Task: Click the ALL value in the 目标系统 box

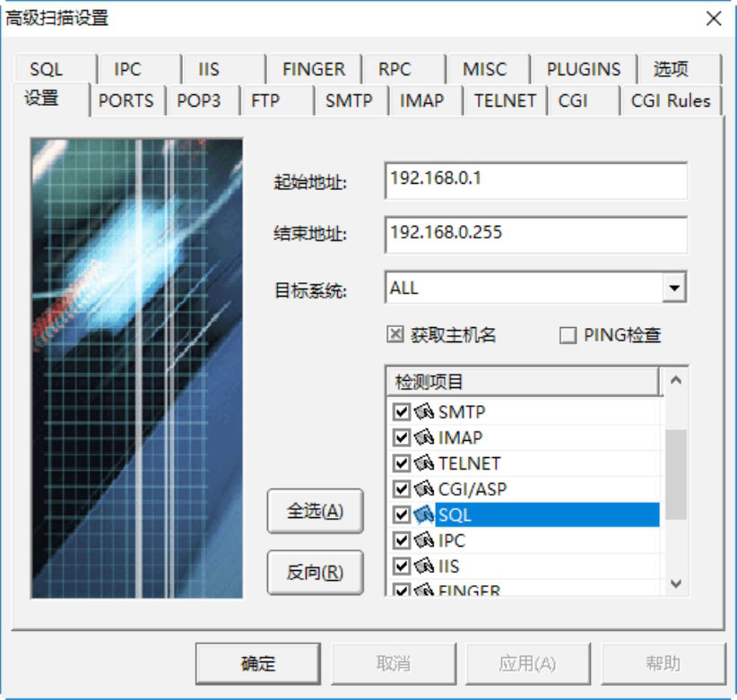Action: point(403,288)
